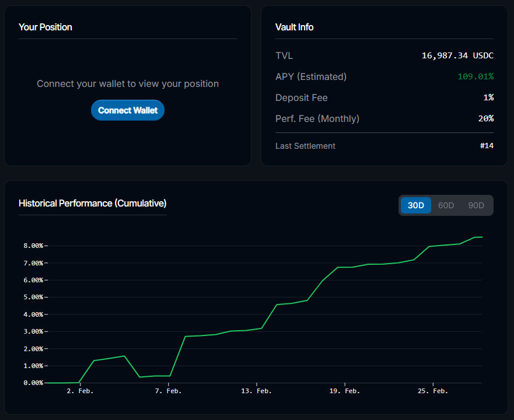The image size is (514, 420).
Task: Click the 3.00% y-axis label
Action: tap(33, 331)
